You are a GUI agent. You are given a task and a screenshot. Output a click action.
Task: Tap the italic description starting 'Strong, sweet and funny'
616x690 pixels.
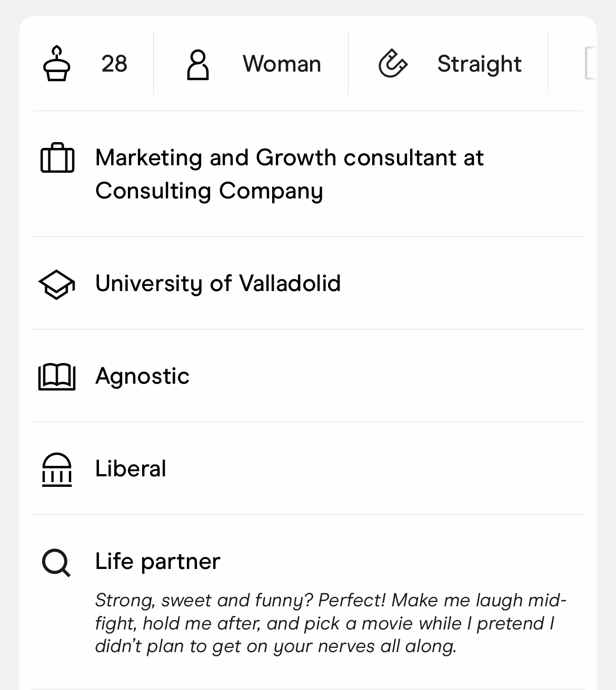(x=331, y=623)
